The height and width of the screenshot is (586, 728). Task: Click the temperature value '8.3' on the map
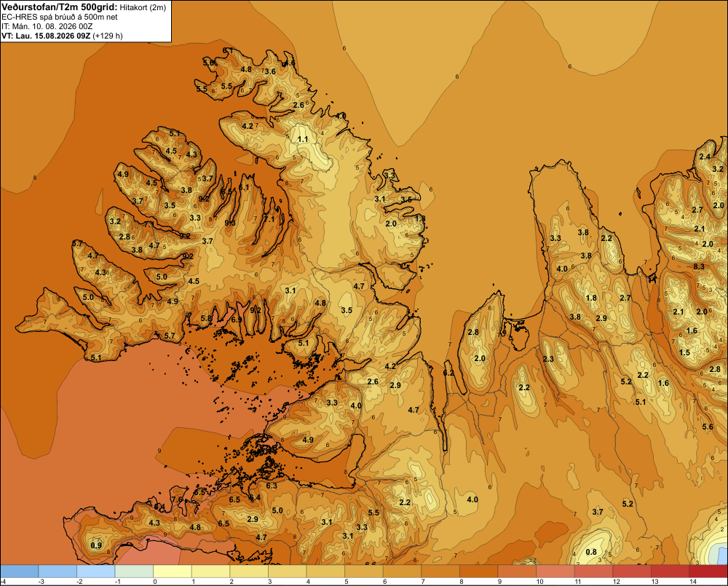click(699, 266)
